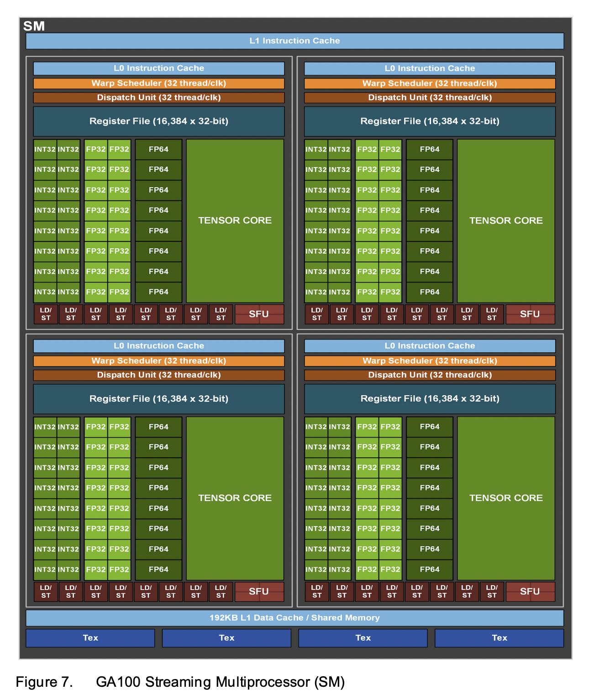Click the rightmost Tex block
The height and width of the screenshot is (700, 589).
499,638
